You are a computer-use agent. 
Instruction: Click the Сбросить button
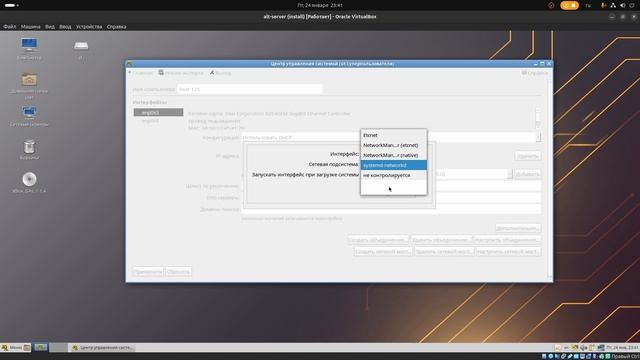click(x=178, y=271)
